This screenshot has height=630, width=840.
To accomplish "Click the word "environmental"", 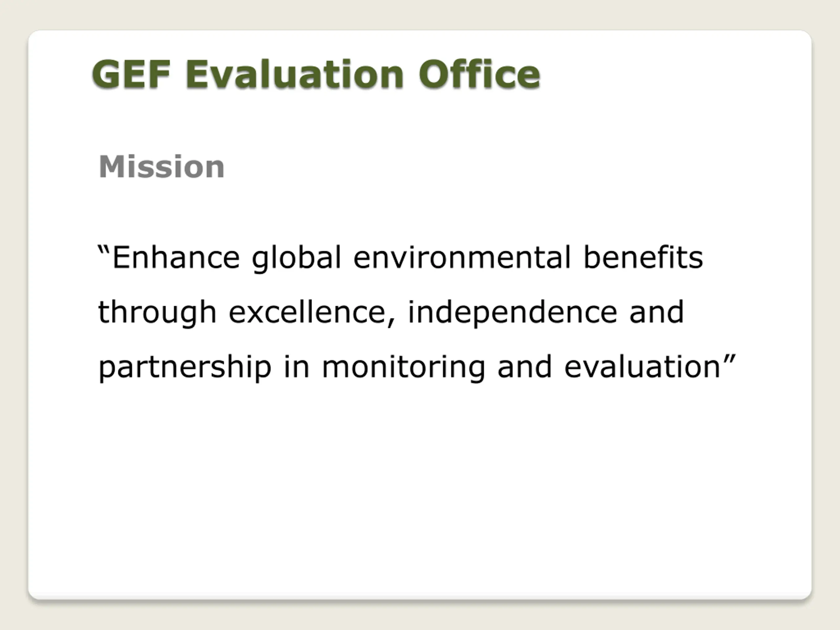I will tap(462, 258).
